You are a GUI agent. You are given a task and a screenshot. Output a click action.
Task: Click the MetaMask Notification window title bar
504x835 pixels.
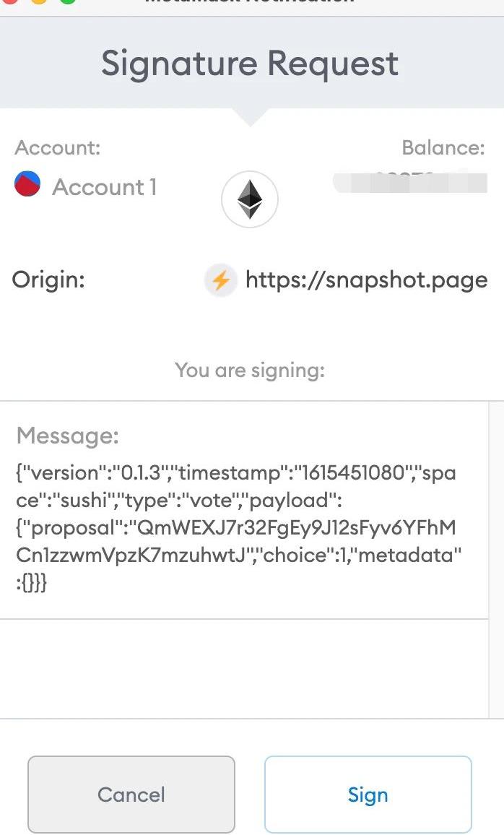point(250,4)
